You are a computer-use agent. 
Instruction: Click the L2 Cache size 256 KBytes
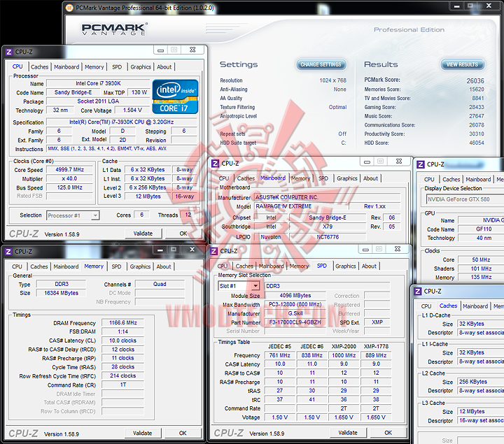tap(481, 382)
